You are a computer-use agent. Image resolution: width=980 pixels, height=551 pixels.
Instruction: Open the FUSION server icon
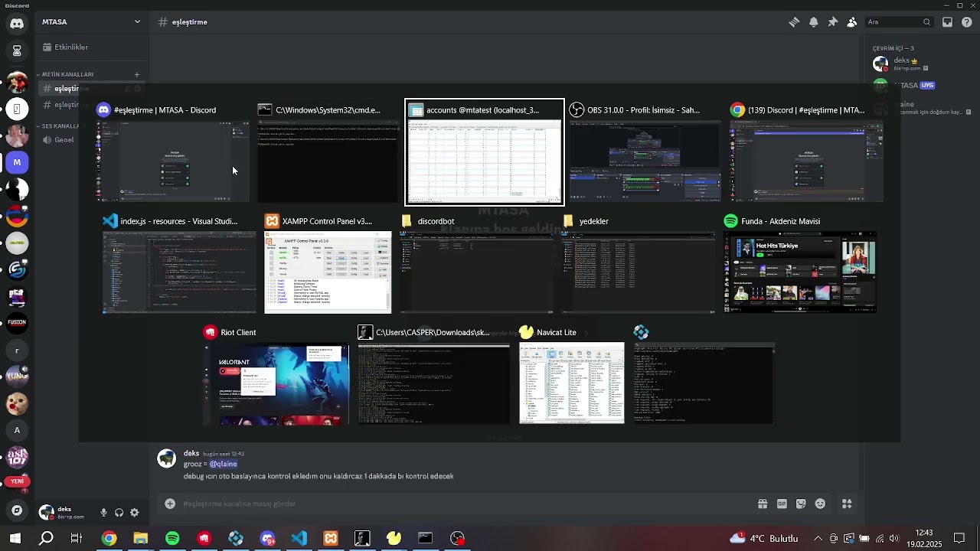17,323
